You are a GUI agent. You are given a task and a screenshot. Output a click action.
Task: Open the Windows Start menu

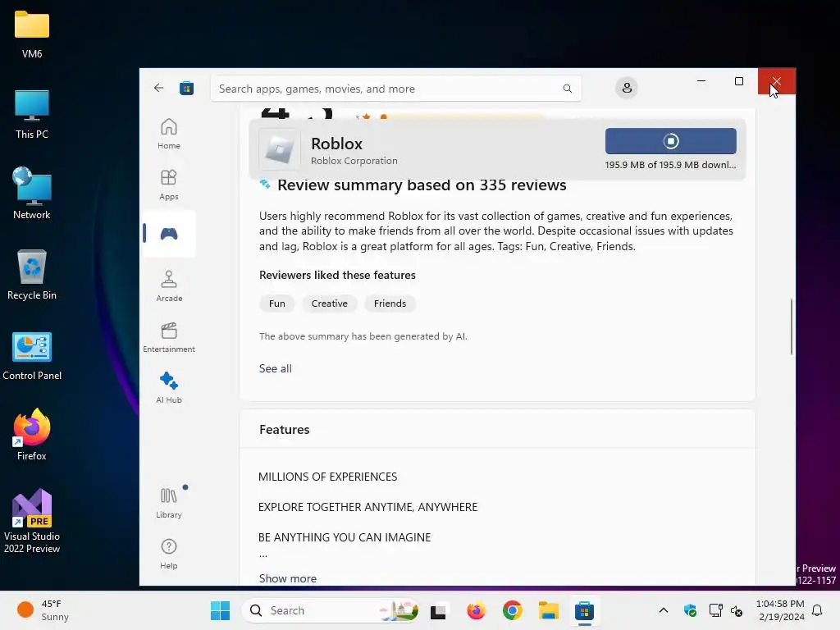click(220, 610)
